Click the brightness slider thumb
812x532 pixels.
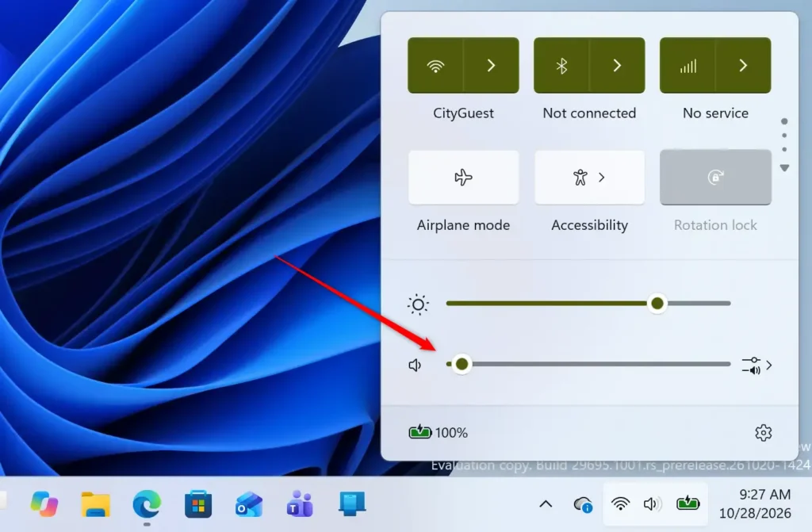coord(657,304)
